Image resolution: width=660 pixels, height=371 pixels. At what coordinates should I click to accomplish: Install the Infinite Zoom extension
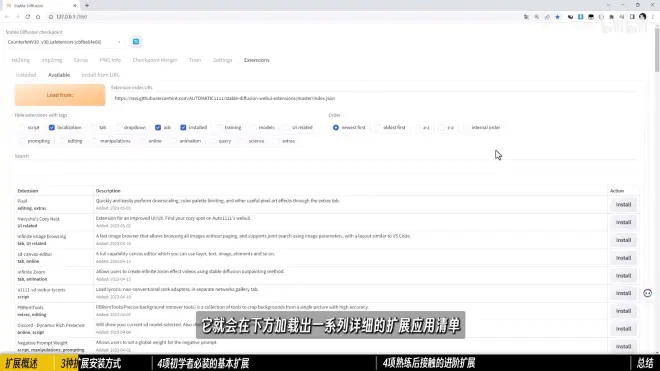(x=623, y=276)
